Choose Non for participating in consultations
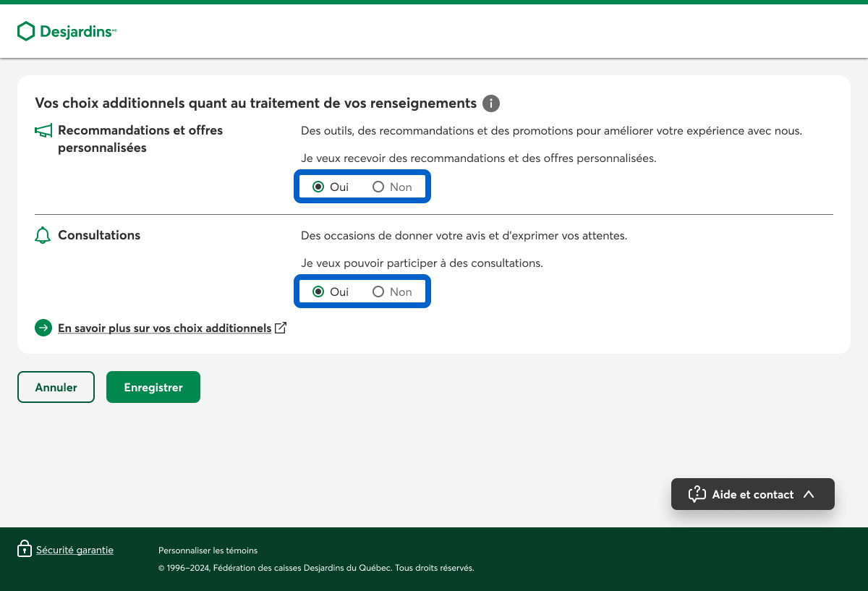Viewport: 868px width, 591px height. 378,292
